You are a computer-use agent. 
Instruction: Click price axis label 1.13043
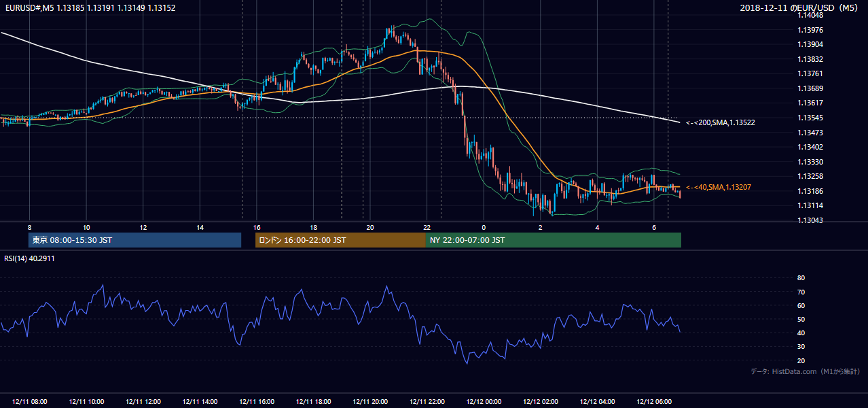click(810, 220)
